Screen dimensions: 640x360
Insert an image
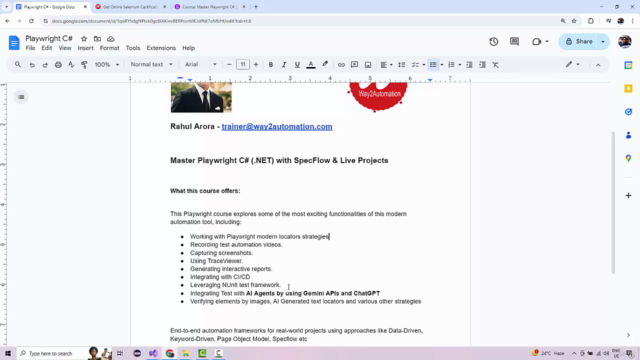click(368, 64)
